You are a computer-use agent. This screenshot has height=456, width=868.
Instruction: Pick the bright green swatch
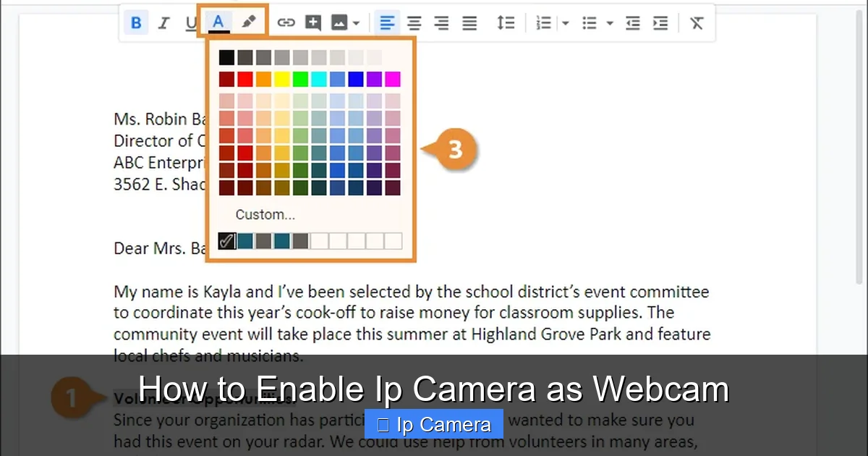point(300,79)
